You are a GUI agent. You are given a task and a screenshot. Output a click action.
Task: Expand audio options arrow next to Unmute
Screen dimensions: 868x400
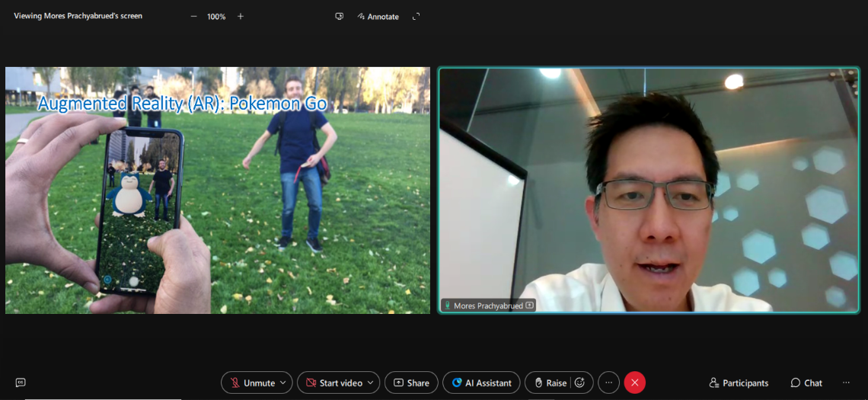pos(284,382)
